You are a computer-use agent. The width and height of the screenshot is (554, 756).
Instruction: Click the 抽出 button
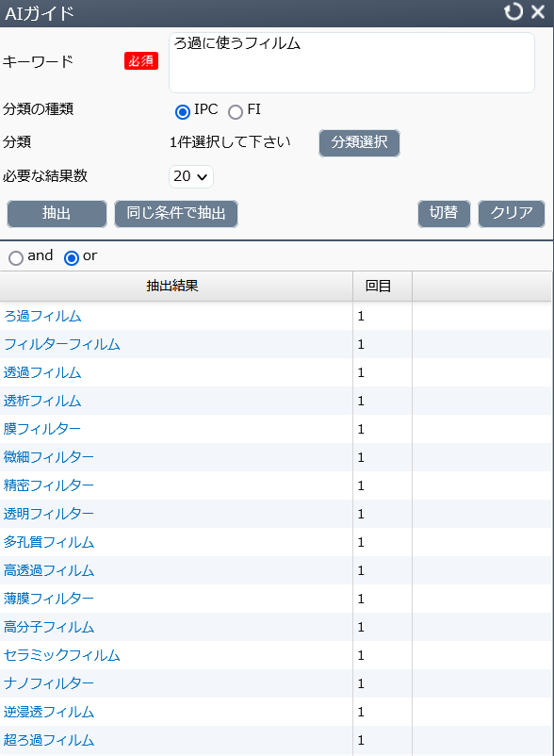click(57, 214)
